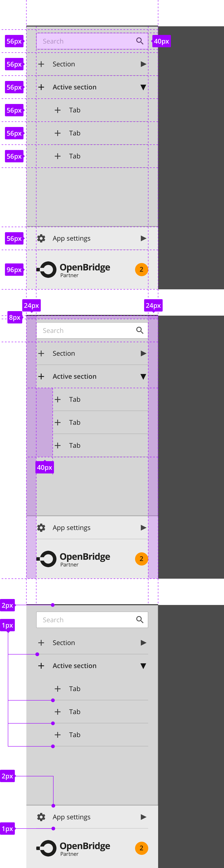
Task: Click the magnifier icon in the purple-highlighted search field
Action: point(140,41)
